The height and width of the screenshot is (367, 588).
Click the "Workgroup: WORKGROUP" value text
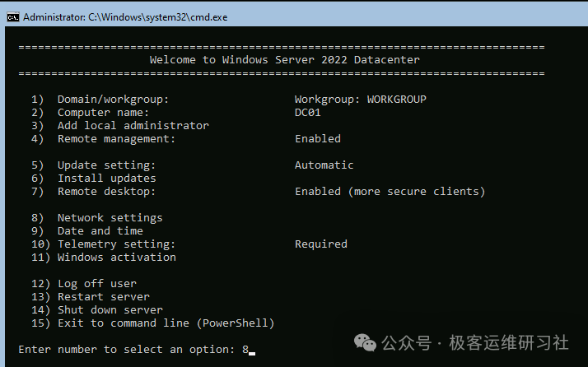361,100
